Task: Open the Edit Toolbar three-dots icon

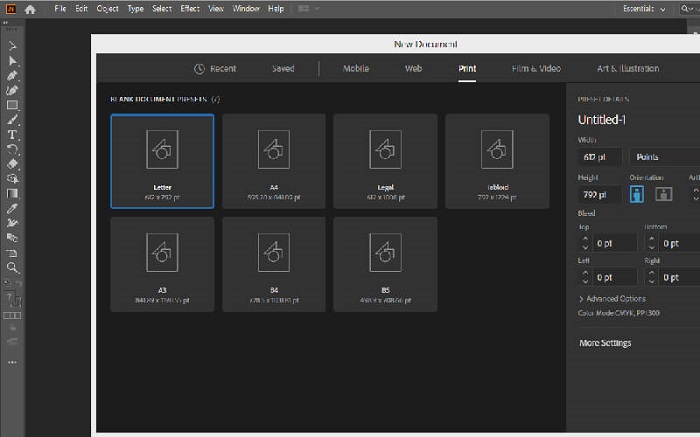Action: [12, 361]
